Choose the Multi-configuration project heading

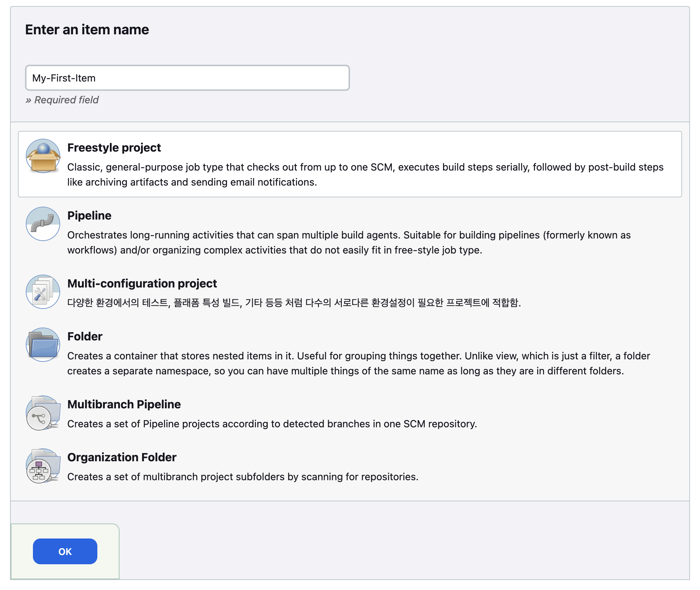[x=142, y=284]
